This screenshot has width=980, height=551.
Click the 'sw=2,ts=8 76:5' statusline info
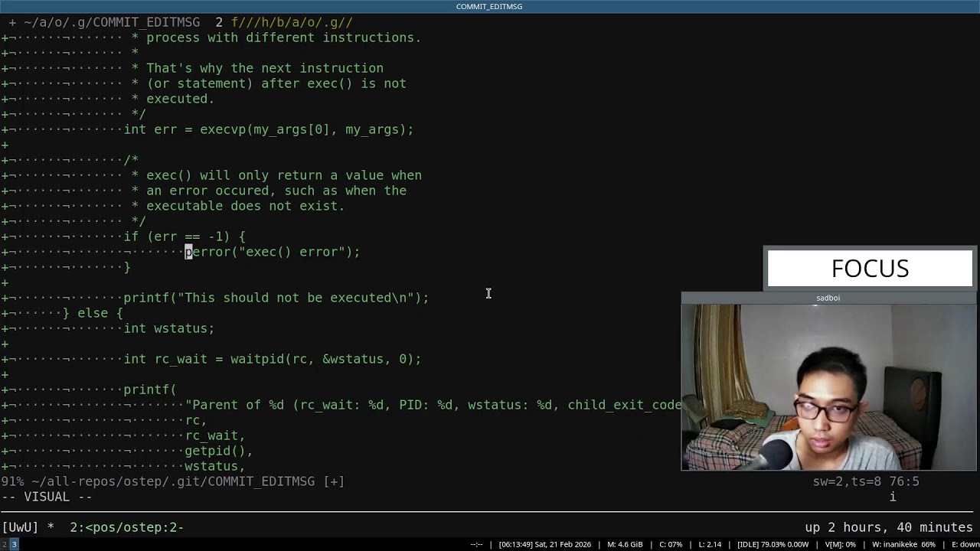coord(866,481)
